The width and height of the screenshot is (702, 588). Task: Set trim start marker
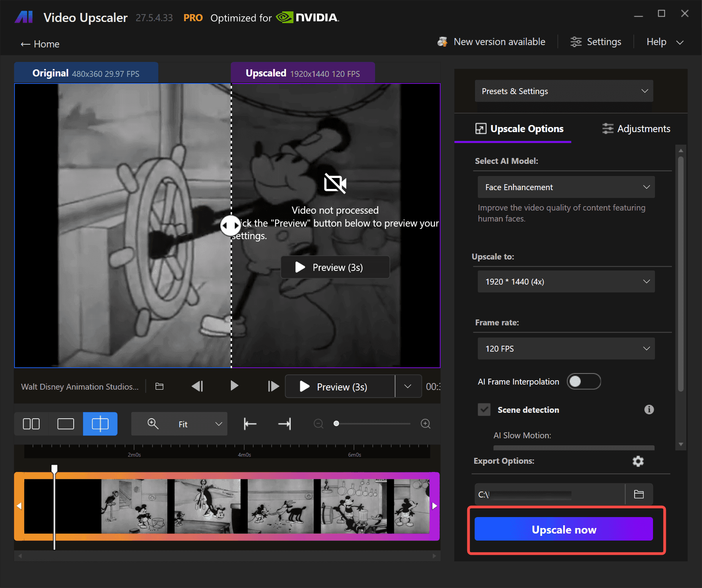(250, 424)
